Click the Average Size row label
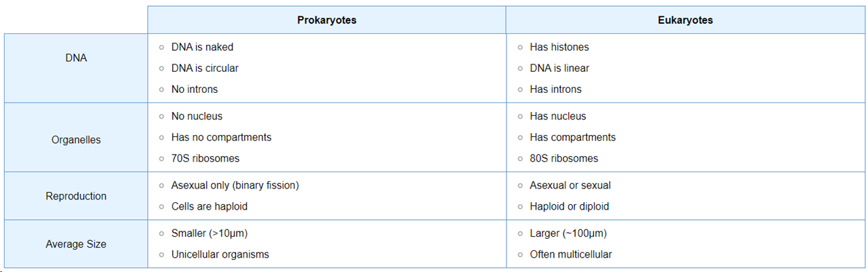 tap(76, 244)
